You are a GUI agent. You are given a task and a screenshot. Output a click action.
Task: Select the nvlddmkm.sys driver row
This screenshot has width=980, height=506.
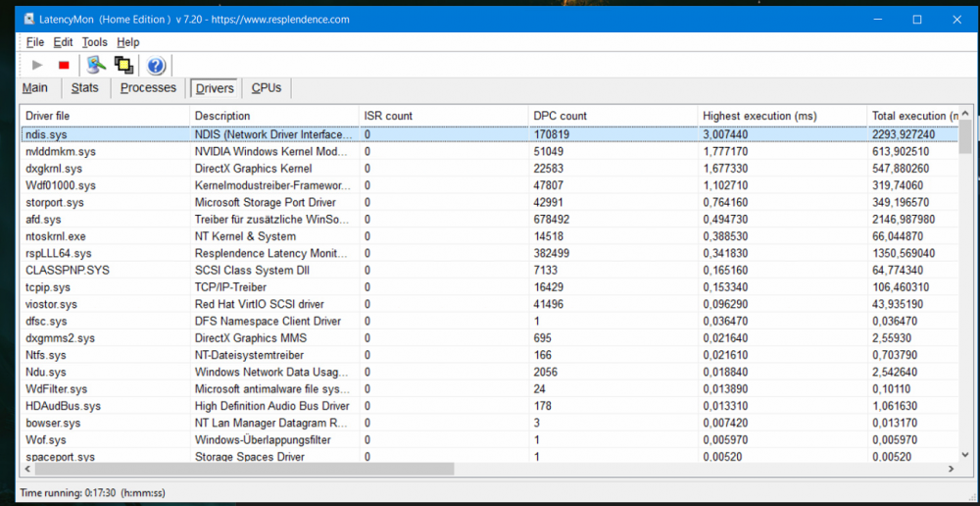pyautogui.click(x=489, y=151)
